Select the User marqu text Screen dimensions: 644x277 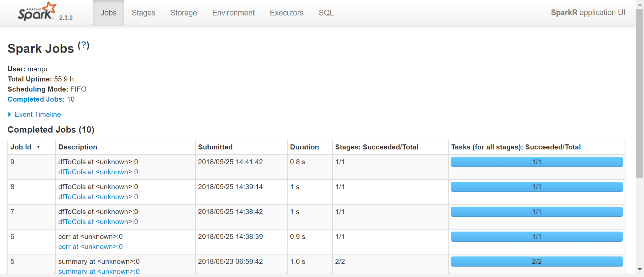pos(28,69)
